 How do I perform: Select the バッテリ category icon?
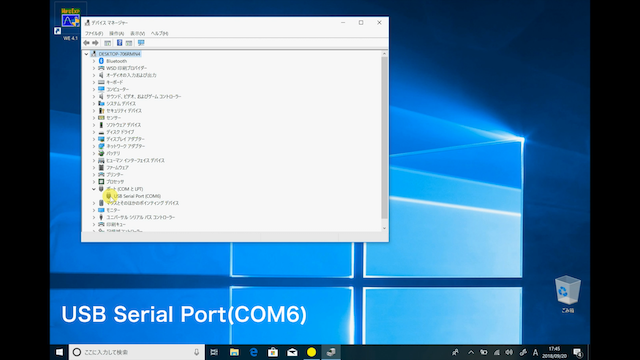tap(101, 153)
